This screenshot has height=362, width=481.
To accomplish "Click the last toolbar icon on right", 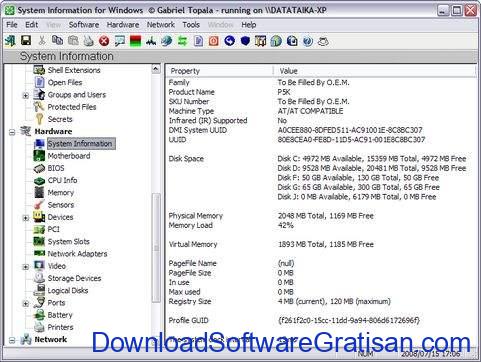I will coord(323,41).
